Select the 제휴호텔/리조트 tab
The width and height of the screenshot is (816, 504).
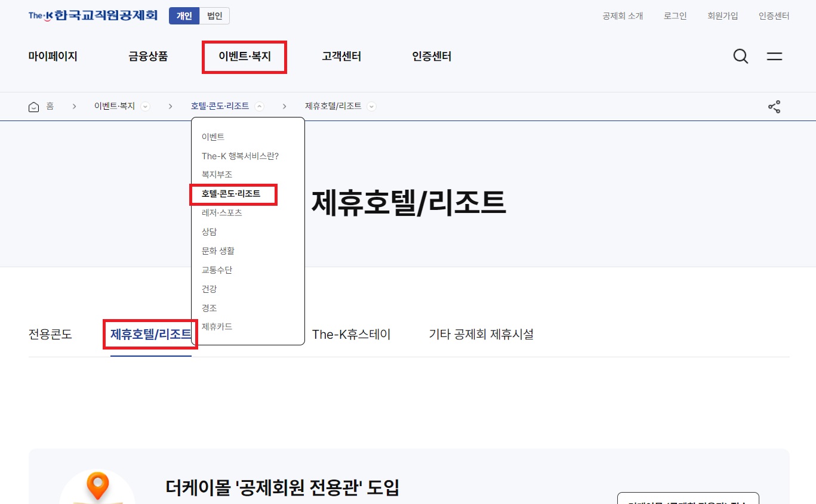tap(151, 335)
